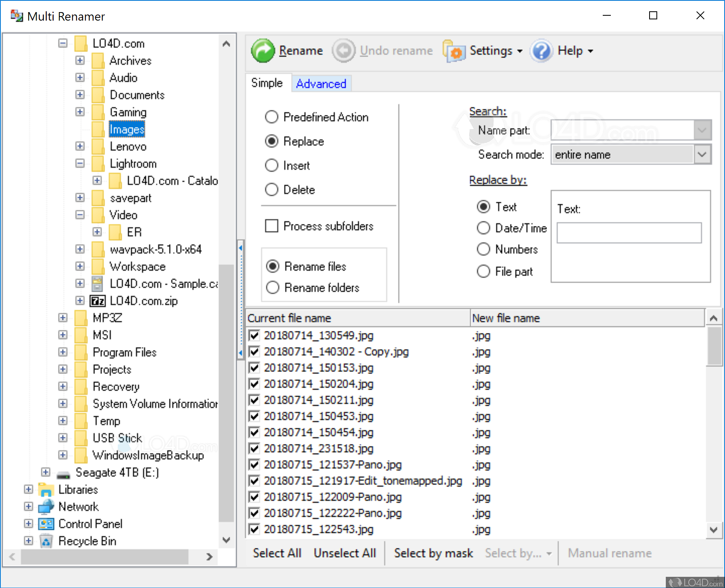Enable the Process subfolders checkbox

click(x=272, y=226)
